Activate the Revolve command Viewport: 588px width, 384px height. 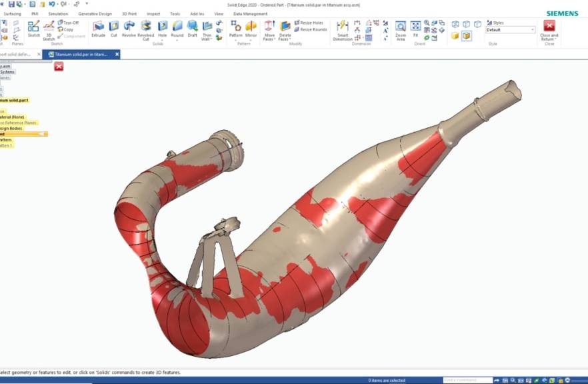[x=129, y=29]
